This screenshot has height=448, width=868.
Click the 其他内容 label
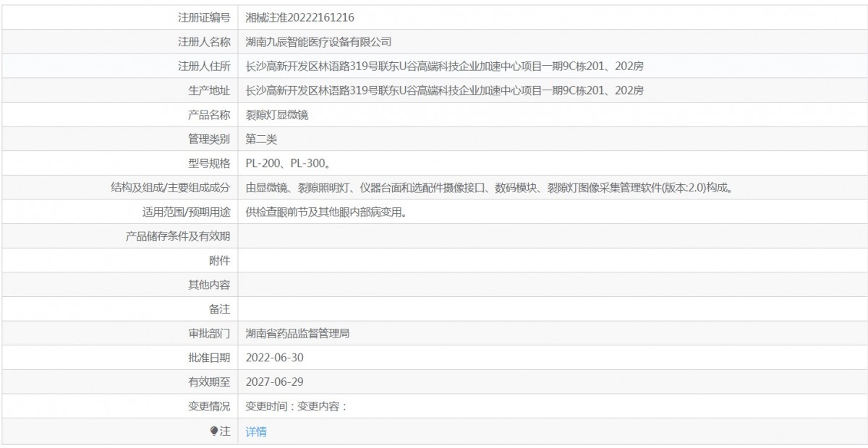209,285
